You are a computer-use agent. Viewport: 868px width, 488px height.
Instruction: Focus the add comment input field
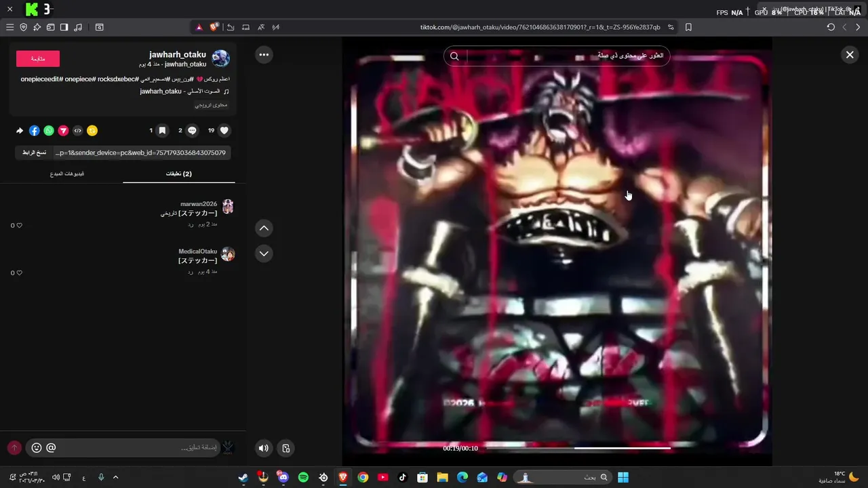139,448
